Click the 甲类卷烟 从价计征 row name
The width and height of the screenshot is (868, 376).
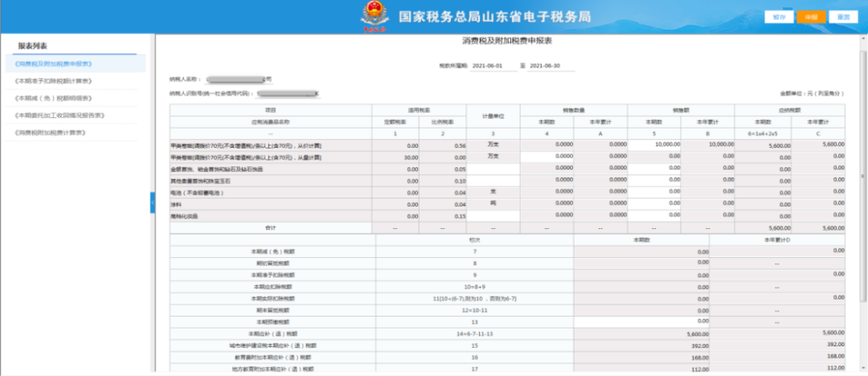point(247,145)
